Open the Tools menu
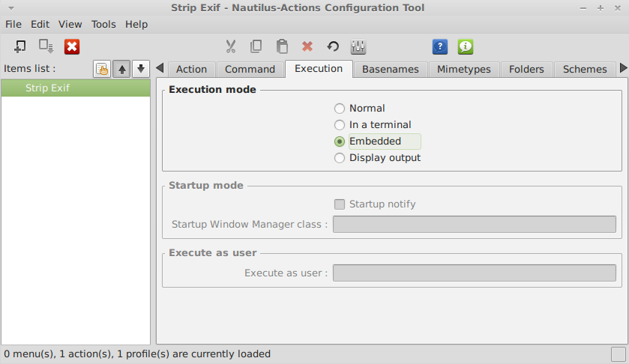The height and width of the screenshot is (364, 629). click(103, 25)
